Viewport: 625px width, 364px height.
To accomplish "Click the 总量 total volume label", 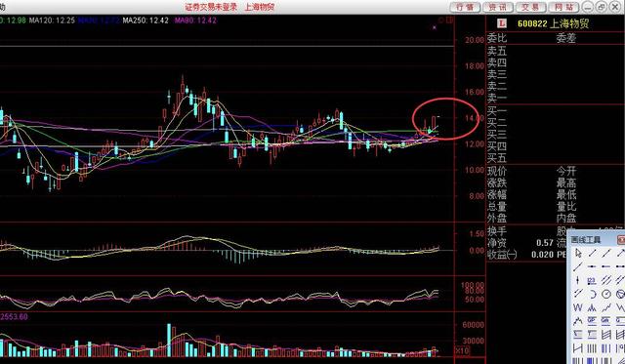I will pos(497,206).
